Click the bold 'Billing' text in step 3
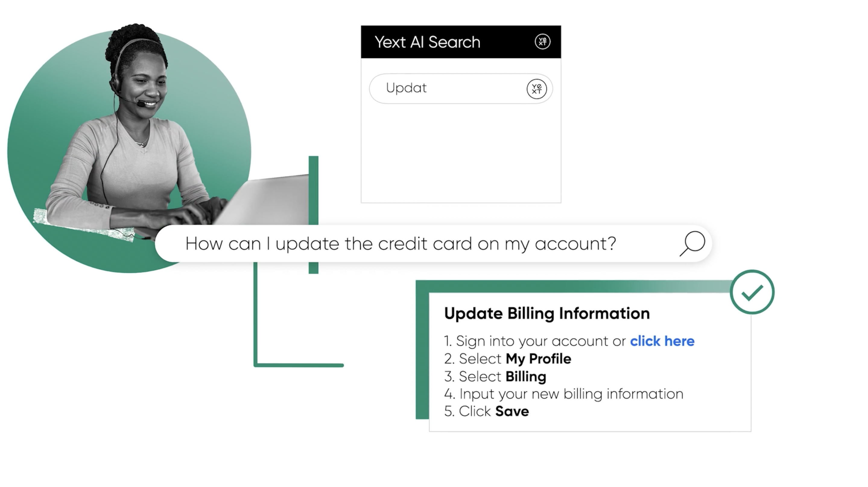The height and width of the screenshot is (487, 868). coord(526,376)
